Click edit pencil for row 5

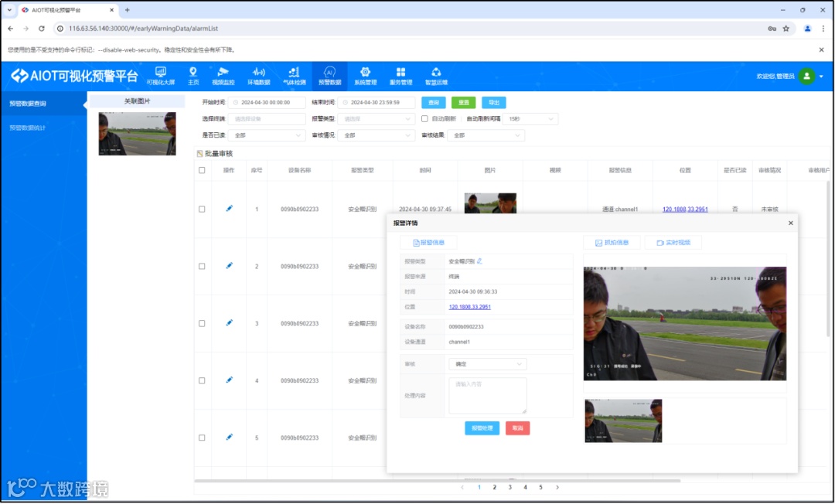coord(229,437)
